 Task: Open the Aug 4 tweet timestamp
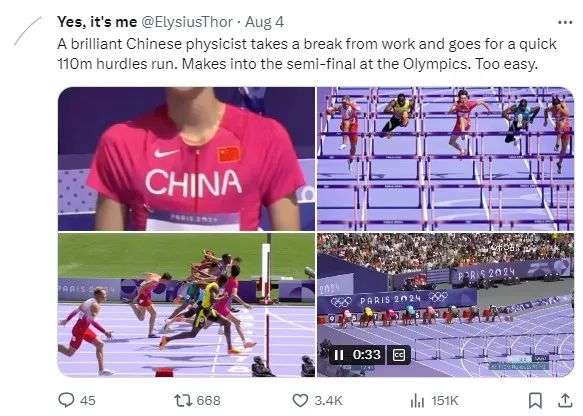pyautogui.click(x=265, y=22)
